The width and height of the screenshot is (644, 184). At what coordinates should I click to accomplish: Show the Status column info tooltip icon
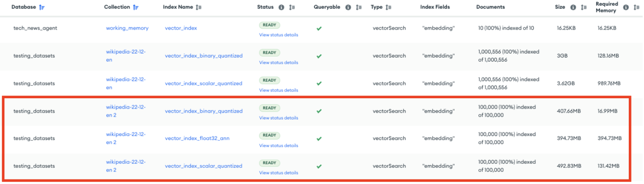281,7
